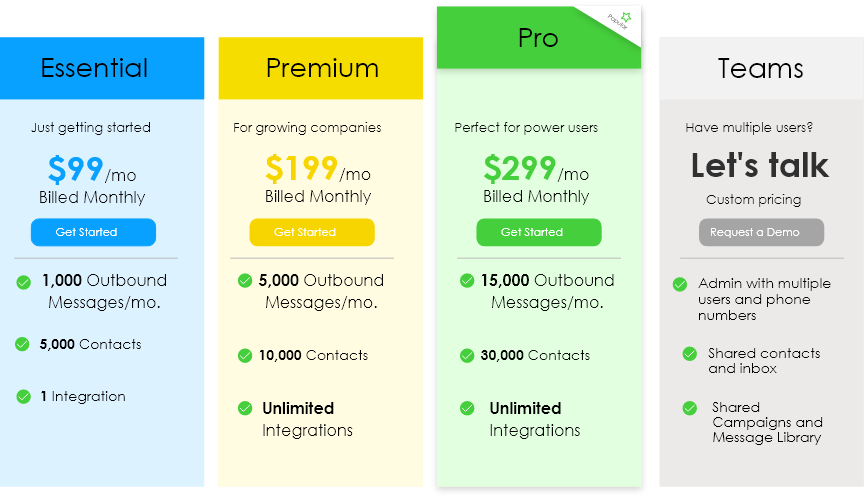
Task: Click the checkmark next to 1,000 Outbound Messages
Action: [24, 283]
